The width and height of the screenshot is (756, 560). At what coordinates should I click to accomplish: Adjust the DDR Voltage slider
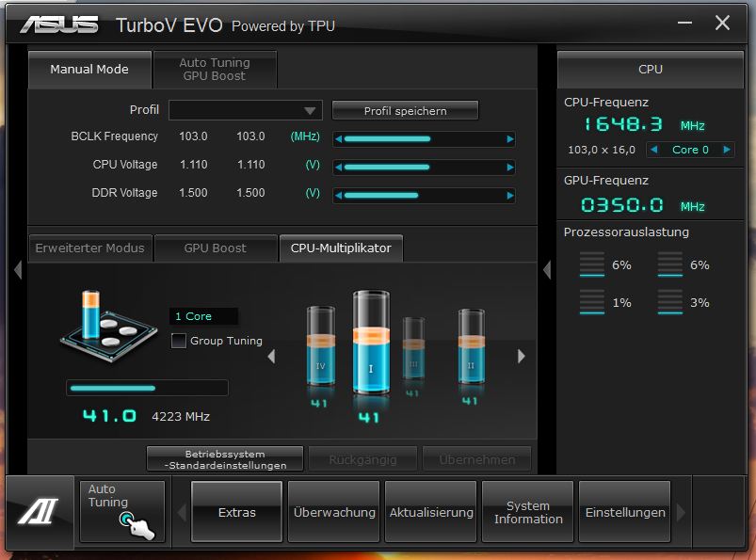[425, 195]
